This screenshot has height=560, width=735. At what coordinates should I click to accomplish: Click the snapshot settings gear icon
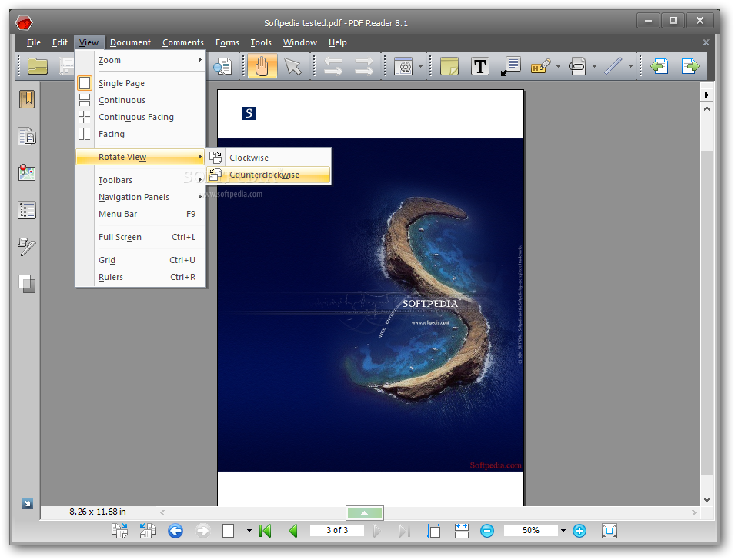click(403, 66)
